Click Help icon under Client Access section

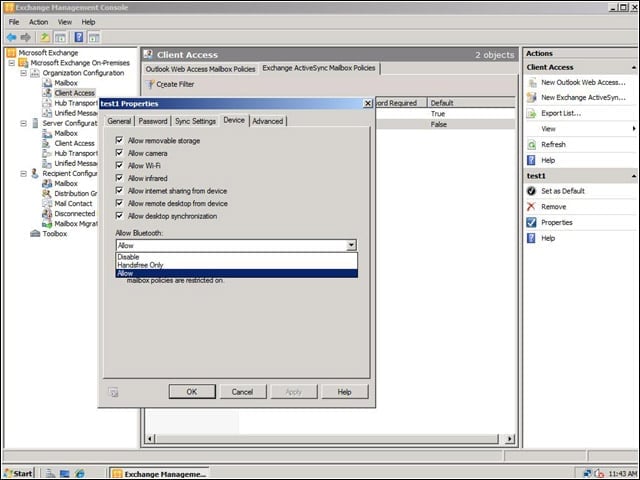[531, 160]
